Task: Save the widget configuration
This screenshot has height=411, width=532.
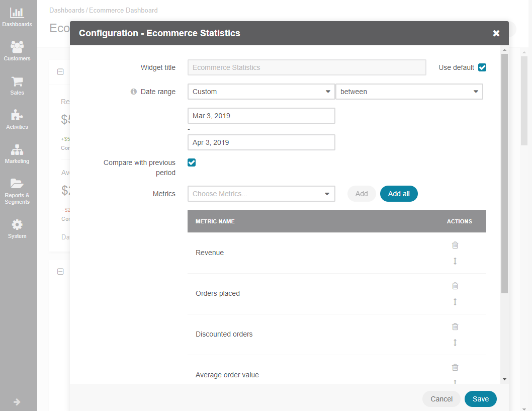Action: click(480, 399)
